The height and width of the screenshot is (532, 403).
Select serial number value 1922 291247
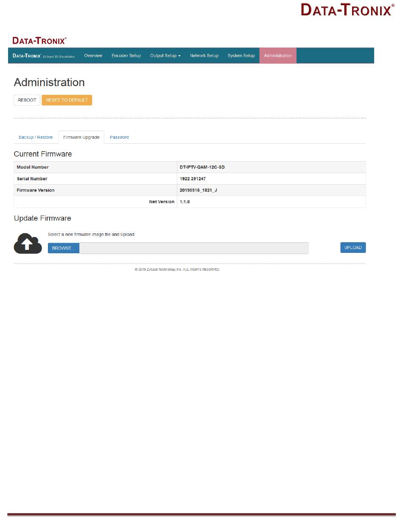tap(193, 179)
